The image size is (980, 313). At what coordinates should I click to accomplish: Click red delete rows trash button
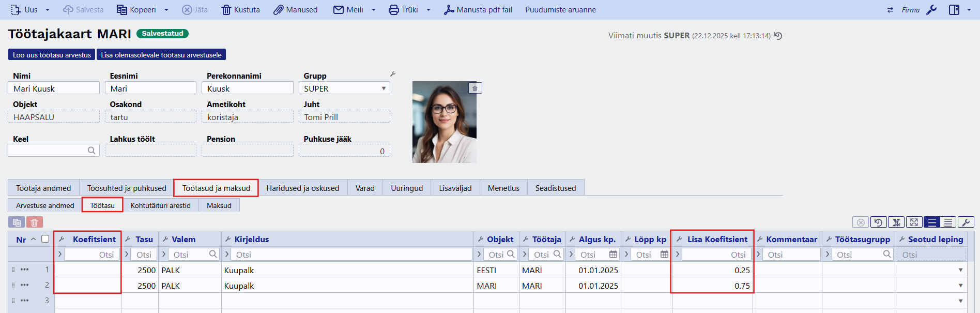click(35, 222)
